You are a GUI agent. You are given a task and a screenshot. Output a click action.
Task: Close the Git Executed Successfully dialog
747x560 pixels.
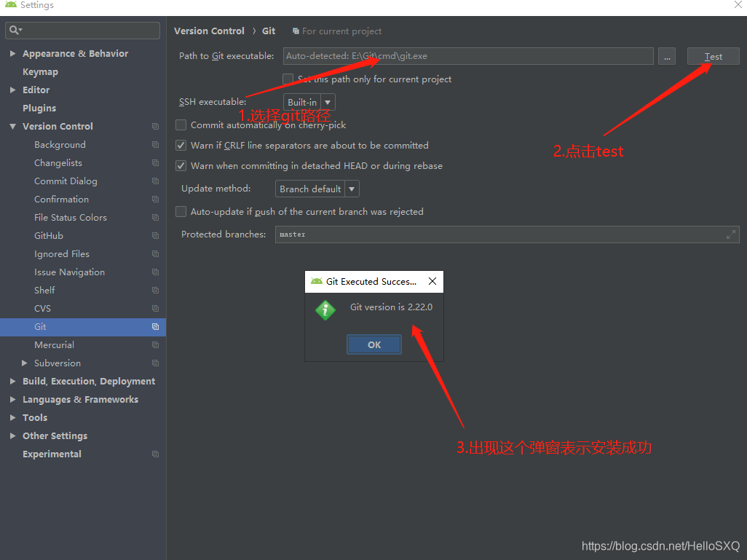(432, 281)
